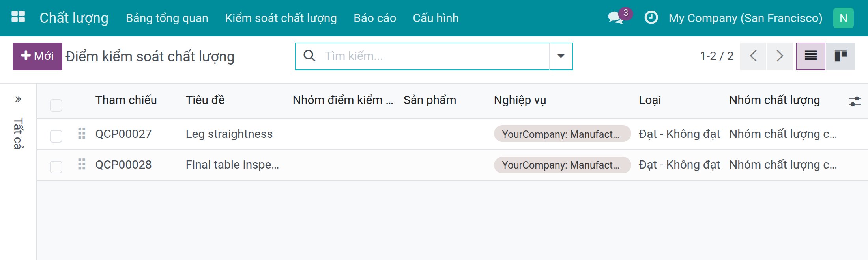Open Cấu hình menu
Image resolution: width=868 pixels, height=260 pixels.
coord(436,18)
